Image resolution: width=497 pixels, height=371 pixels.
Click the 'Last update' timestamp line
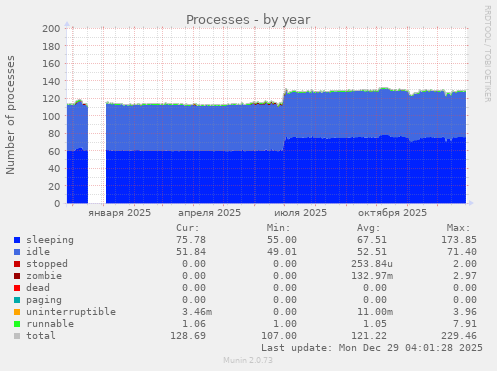[x=372, y=348]
